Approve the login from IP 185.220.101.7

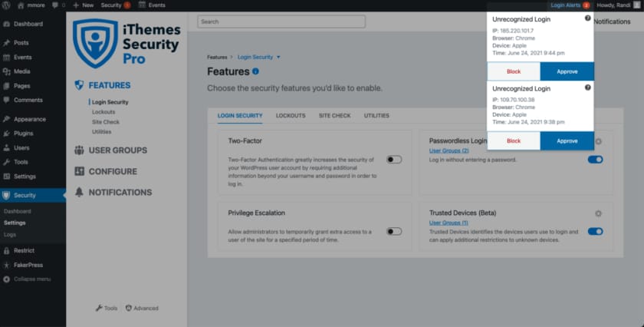(567, 71)
